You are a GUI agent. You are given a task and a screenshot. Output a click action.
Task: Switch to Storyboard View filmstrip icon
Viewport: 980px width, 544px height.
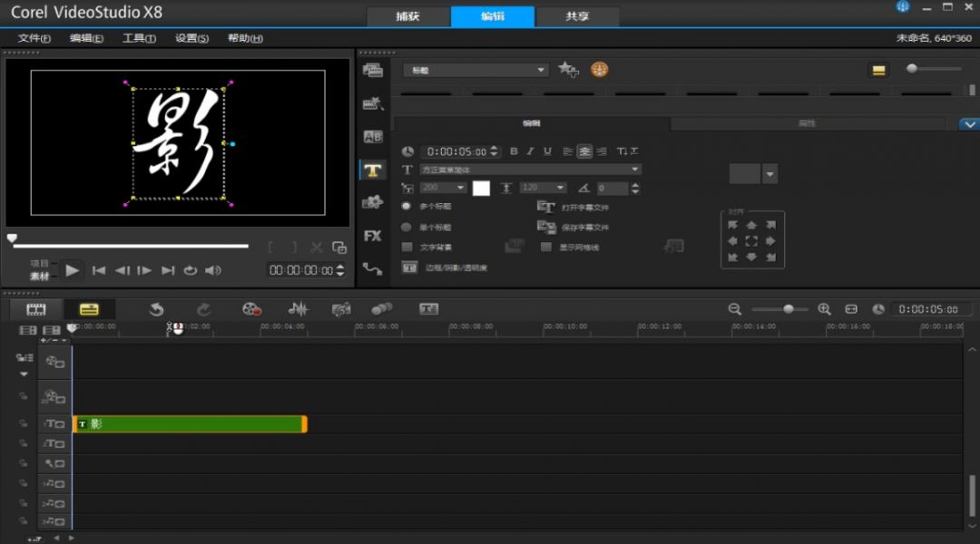pyautogui.click(x=36, y=309)
